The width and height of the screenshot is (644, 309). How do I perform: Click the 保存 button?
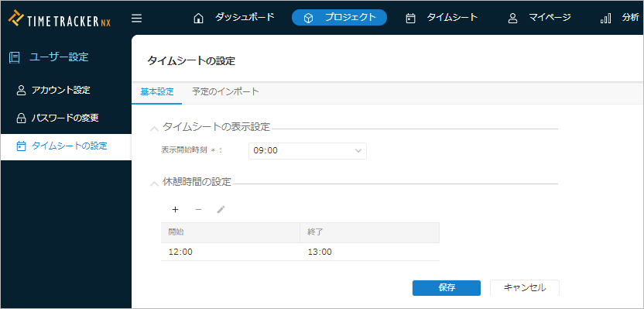[x=447, y=288]
